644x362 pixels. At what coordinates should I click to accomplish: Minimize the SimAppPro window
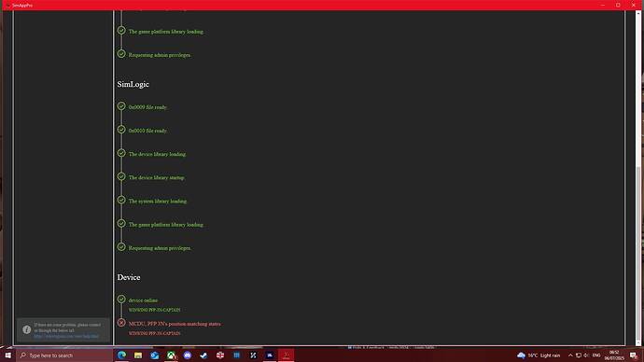click(603, 5)
